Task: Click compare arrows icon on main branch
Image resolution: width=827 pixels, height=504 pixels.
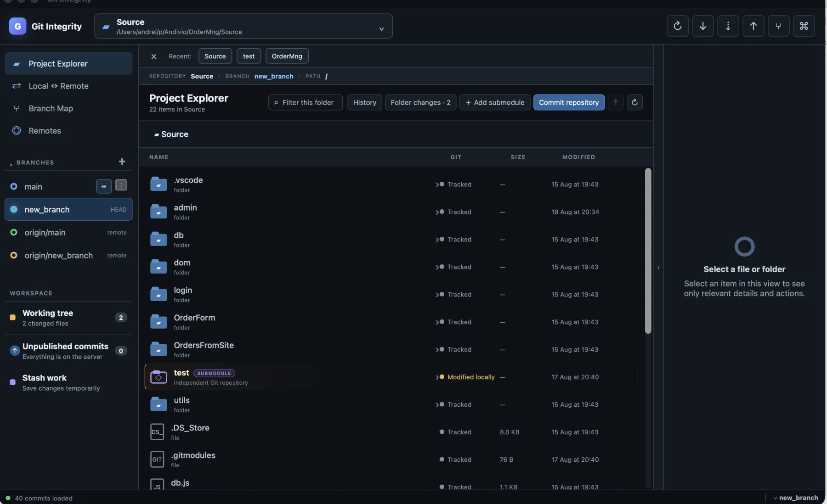Action: click(x=104, y=186)
